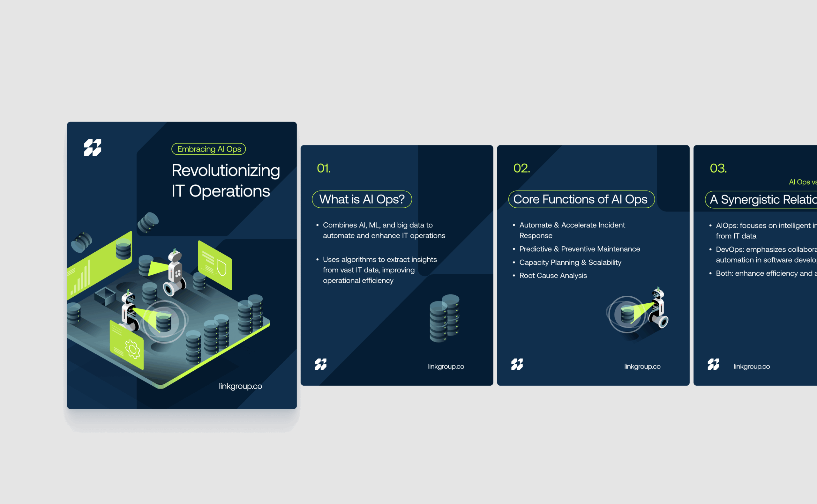Click the logo icon on slide 02

tap(517, 364)
